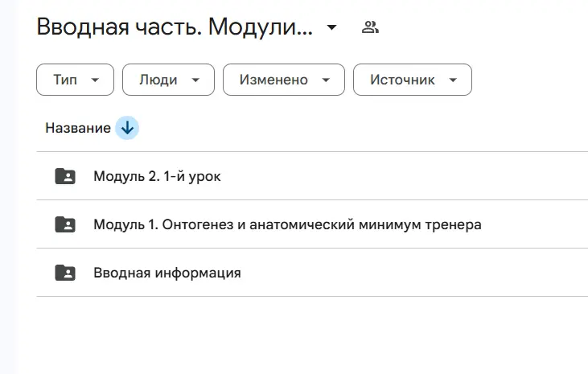Click the shared folder icon for Модуль 1
Image resolution: width=588 pixels, height=374 pixels.
(65, 224)
